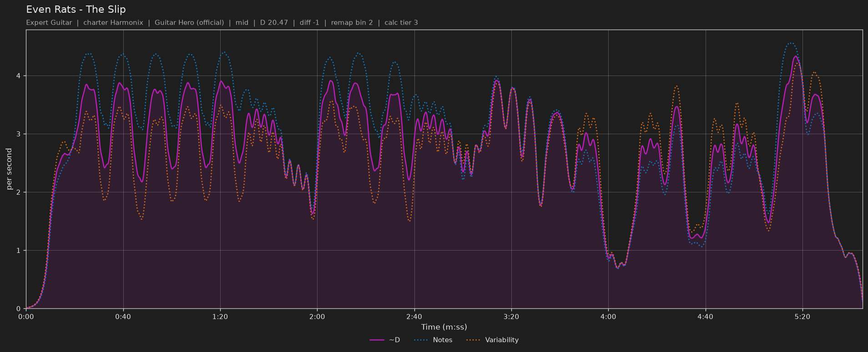Viewport: 868px width, 352px height.
Task: Click the y-axis tick label 1
Action: point(20,251)
